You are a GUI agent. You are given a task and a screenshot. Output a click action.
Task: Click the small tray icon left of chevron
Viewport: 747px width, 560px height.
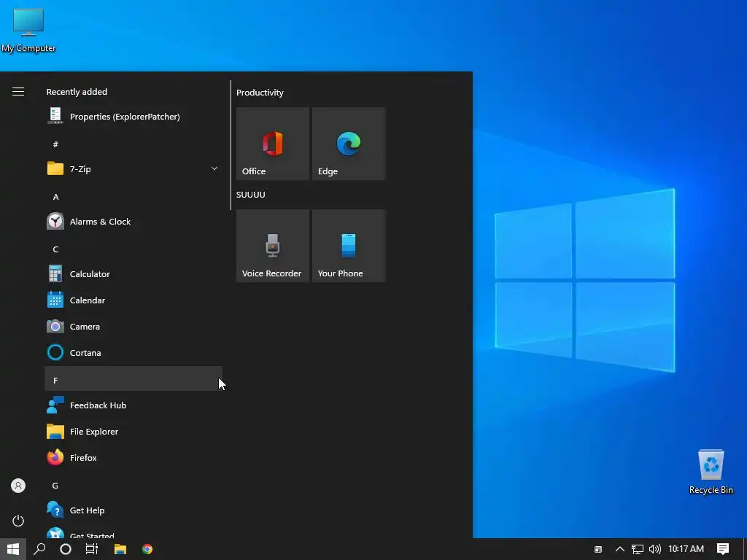[598, 550]
